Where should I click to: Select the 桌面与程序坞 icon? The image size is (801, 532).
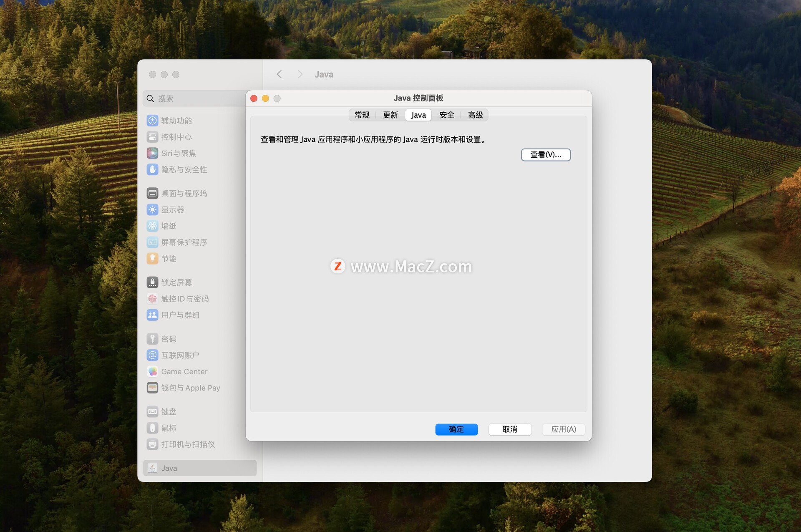152,193
